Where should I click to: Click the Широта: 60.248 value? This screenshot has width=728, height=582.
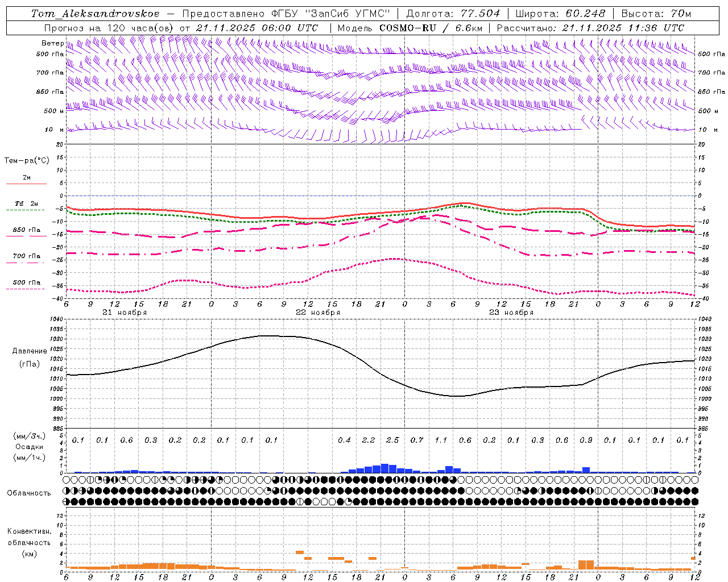[560, 14]
